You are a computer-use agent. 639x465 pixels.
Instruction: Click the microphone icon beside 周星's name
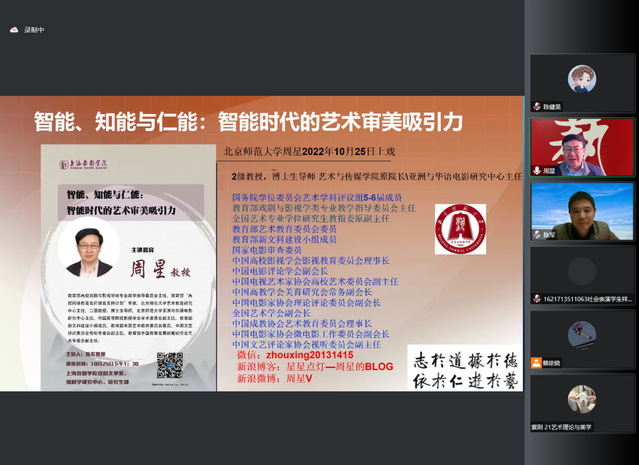536,170
